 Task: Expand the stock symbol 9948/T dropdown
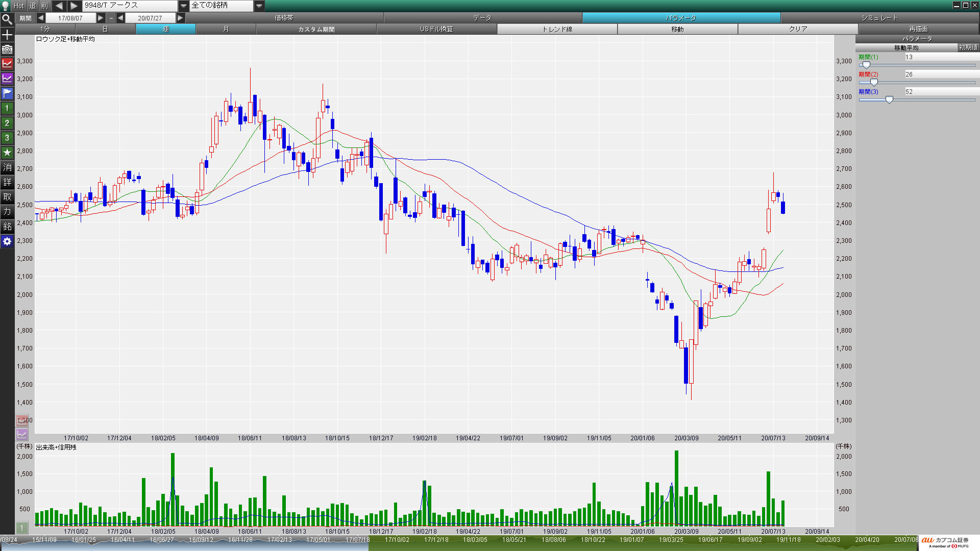click(183, 6)
